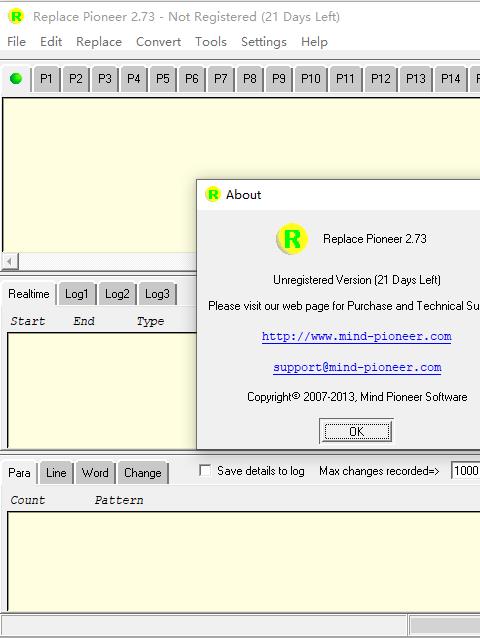
Task: Click the green status dot icon
Action: pyautogui.click(x=16, y=78)
